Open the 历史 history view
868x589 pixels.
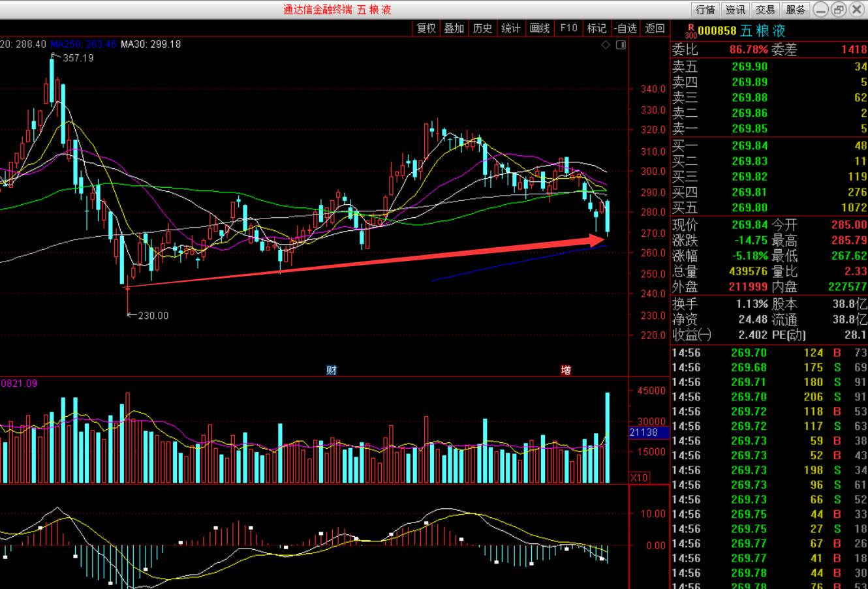(483, 28)
